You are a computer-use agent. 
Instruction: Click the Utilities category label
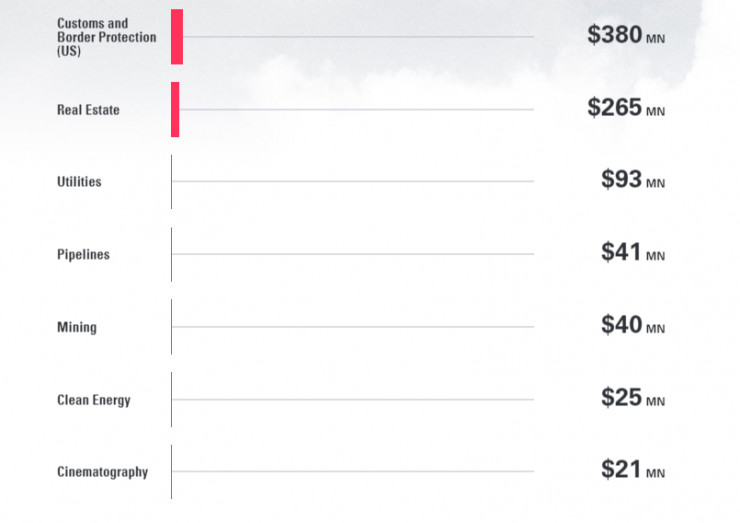coord(79,182)
